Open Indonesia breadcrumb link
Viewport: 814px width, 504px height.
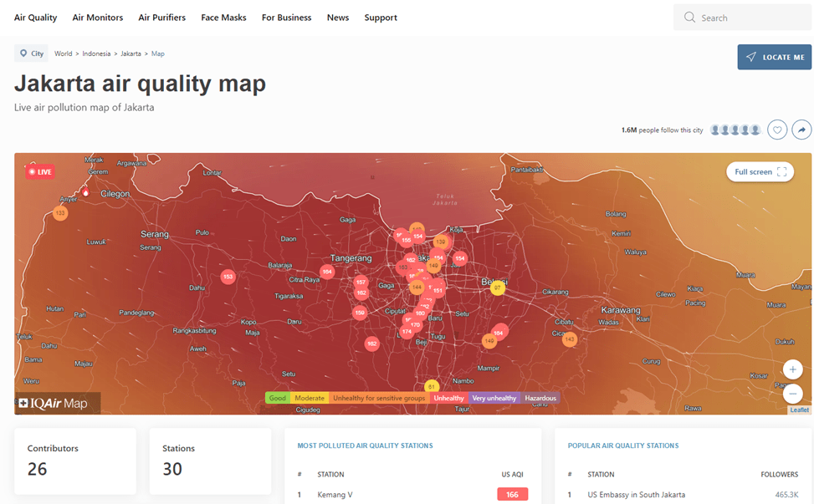click(x=96, y=53)
